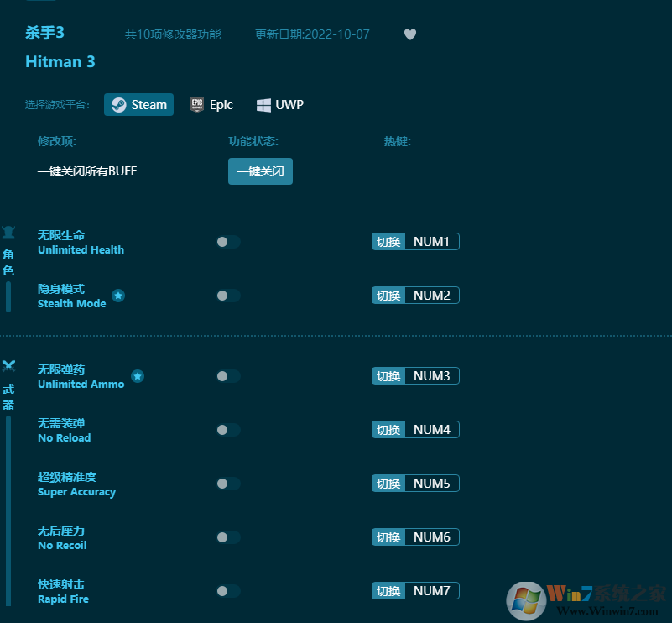This screenshot has width=672, height=623.
Task: Select the Steam platform tab
Action: 139,105
